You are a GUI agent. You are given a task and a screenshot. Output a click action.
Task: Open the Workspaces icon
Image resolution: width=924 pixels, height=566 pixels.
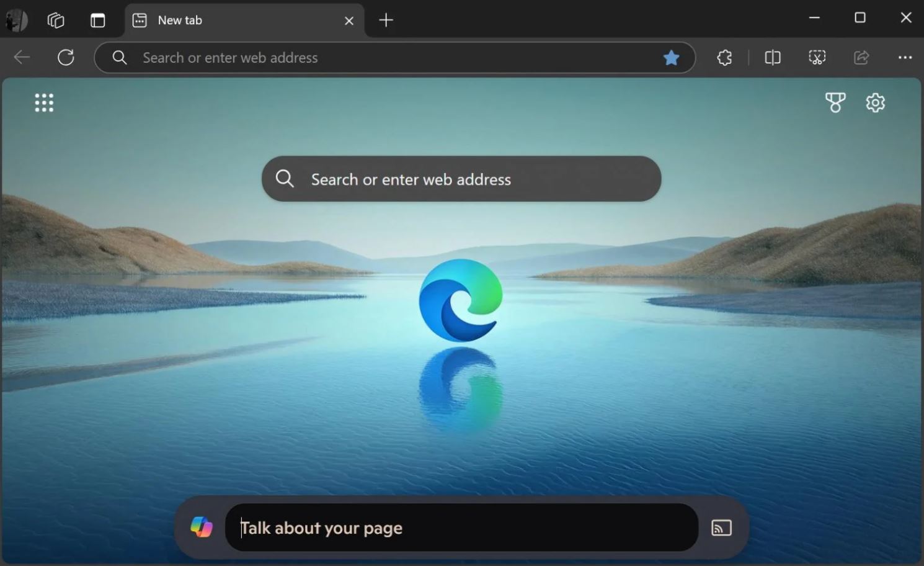[56, 20]
